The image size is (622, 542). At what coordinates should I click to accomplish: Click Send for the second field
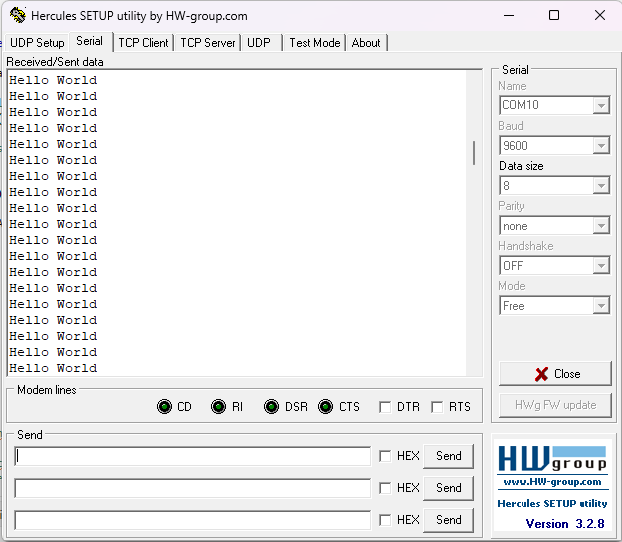click(x=449, y=488)
